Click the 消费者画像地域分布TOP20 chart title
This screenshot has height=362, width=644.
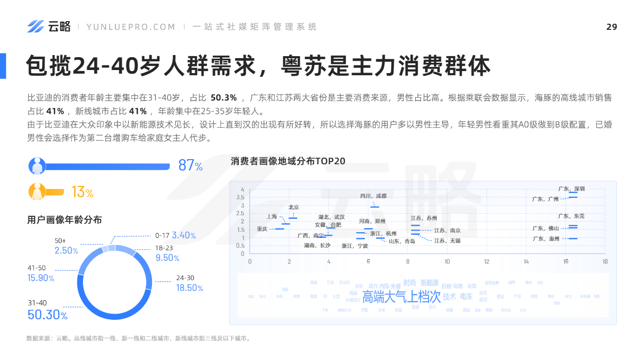[288, 161]
